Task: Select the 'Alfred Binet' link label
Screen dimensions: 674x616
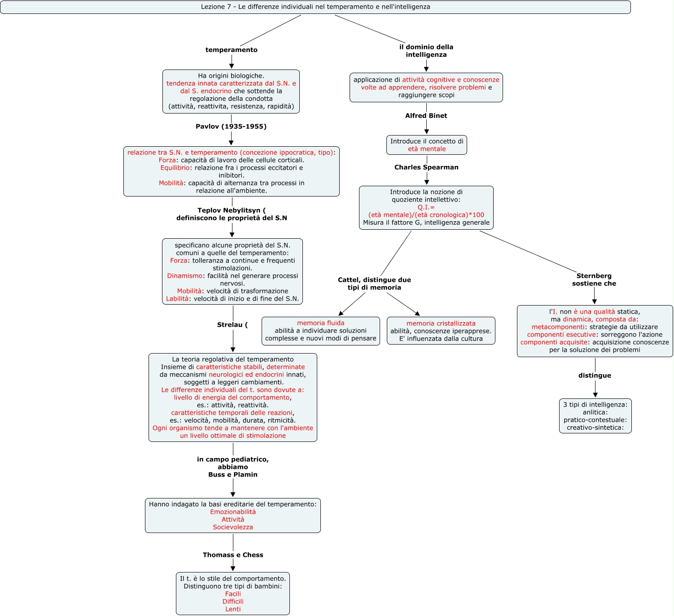Action: [x=426, y=116]
